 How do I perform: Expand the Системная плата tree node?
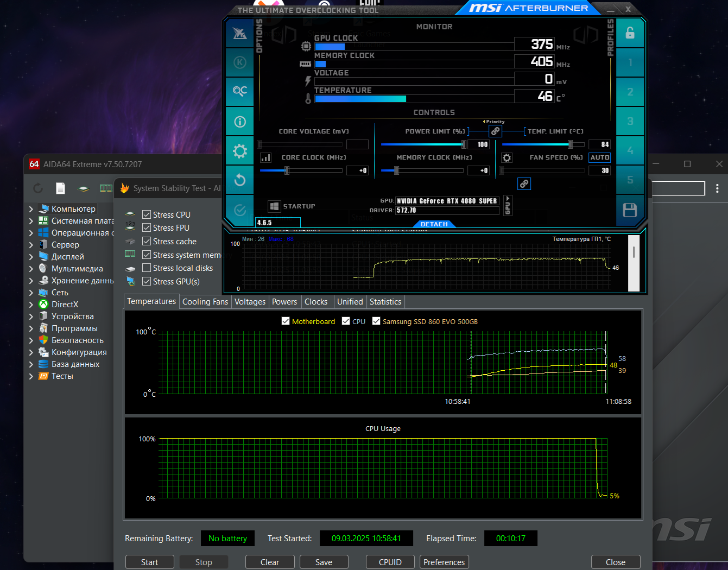(x=31, y=221)
